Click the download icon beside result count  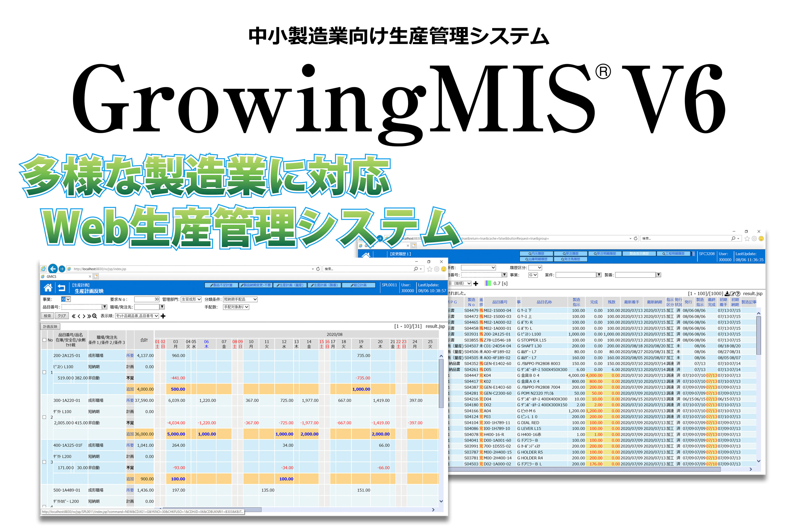pyautogui.click(x=727, y=294)
